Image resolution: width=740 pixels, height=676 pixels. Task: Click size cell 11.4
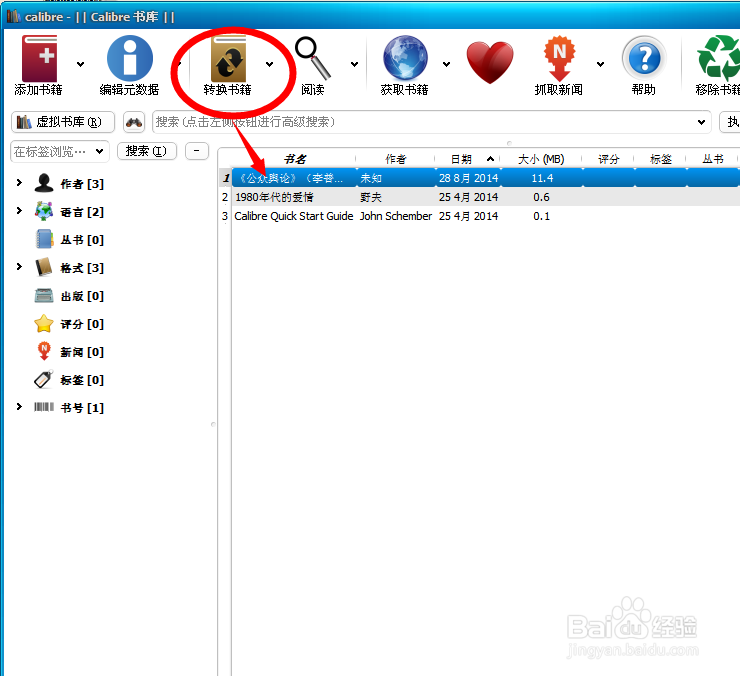tap(542, 178)
